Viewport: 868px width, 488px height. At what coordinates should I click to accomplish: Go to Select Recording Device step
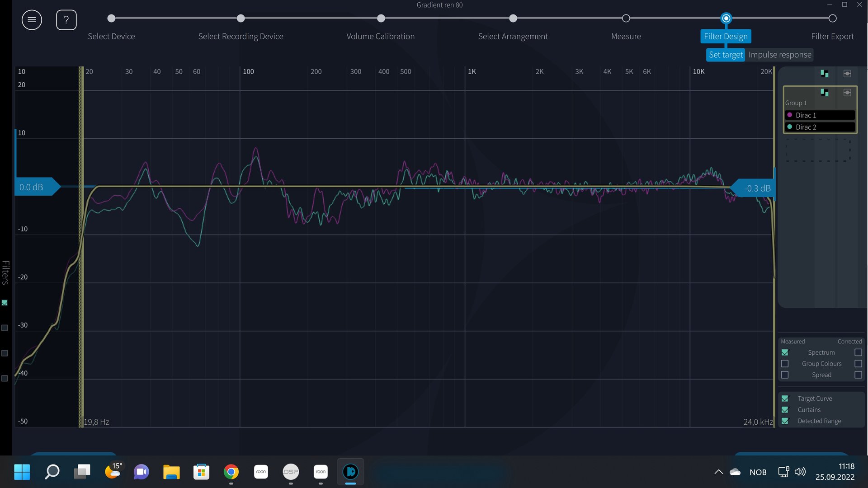(x=241, y=36)
